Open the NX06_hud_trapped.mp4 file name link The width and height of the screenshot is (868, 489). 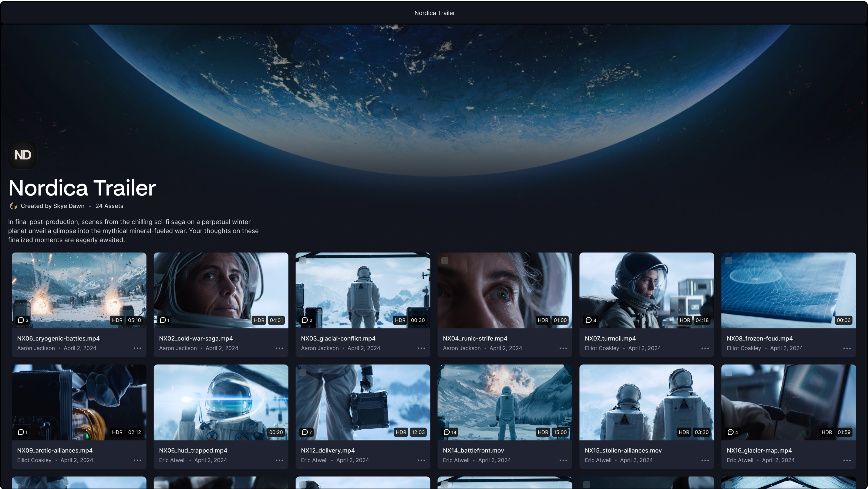click(193, 450)
